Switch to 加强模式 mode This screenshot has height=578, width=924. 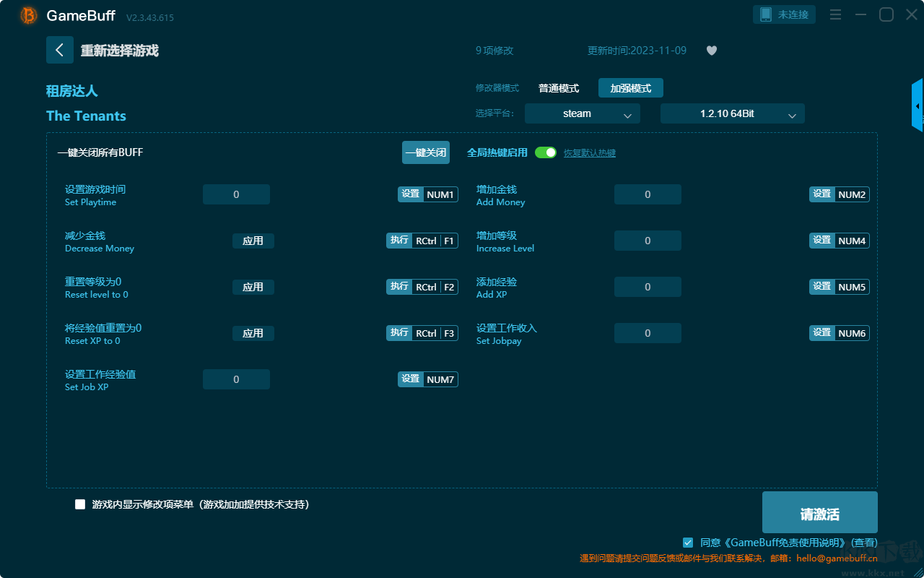click(631, 88)
